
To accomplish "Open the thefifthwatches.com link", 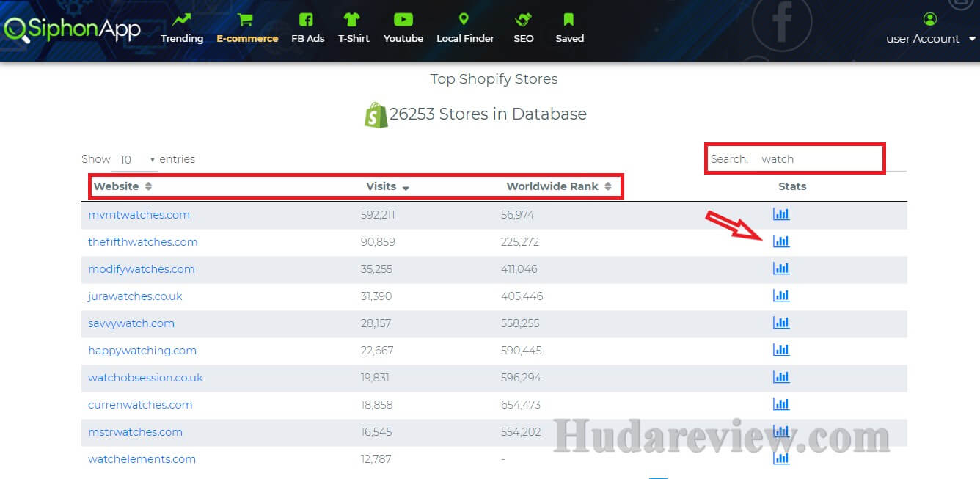I will pyautogui.click(x=143, y=242).
